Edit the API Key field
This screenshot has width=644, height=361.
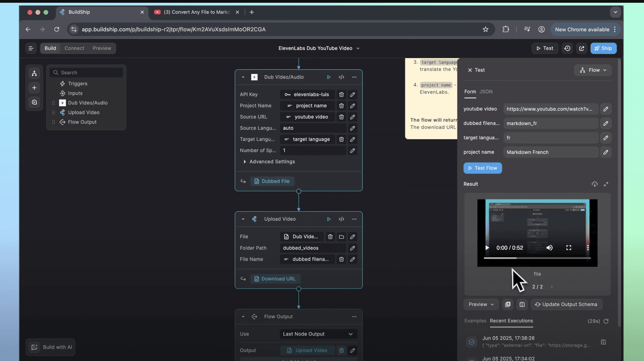pos(353,95)
